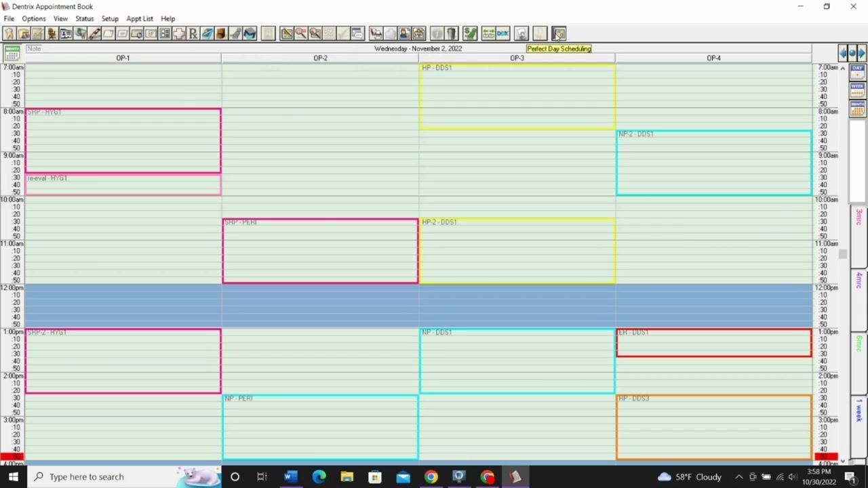Switch to Week view icon
Image resolution: width=868 pixels, height=488 pixels.
[857, 89]
